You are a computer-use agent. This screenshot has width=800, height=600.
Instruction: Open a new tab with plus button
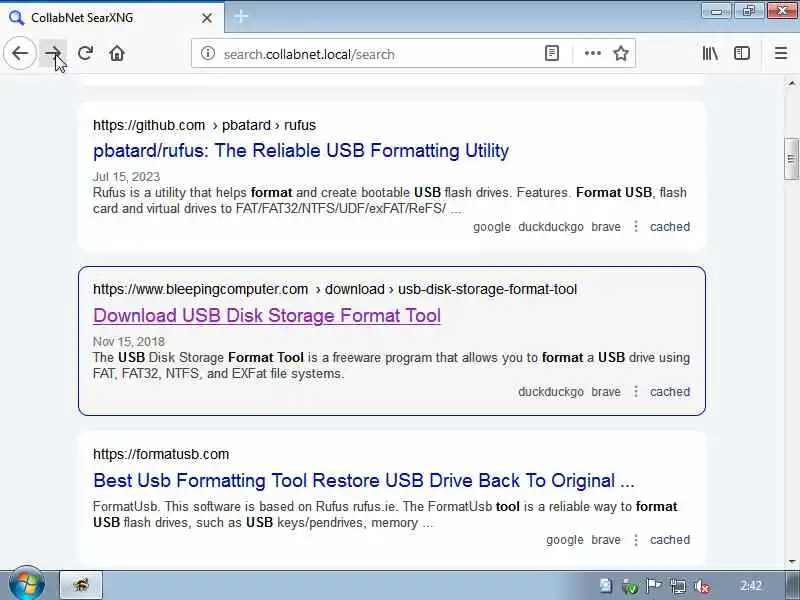pyautogui.click(x=241, y=17)
